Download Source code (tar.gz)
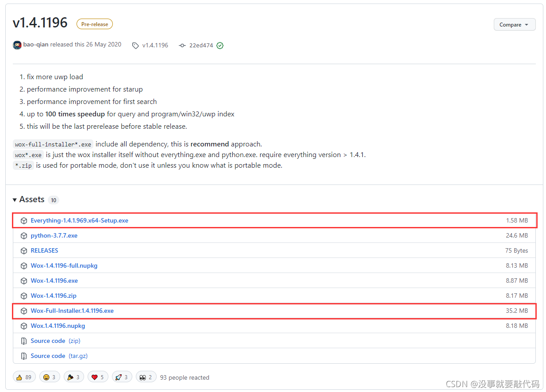This screenshot has height=392, width=546. coord(59,356)
